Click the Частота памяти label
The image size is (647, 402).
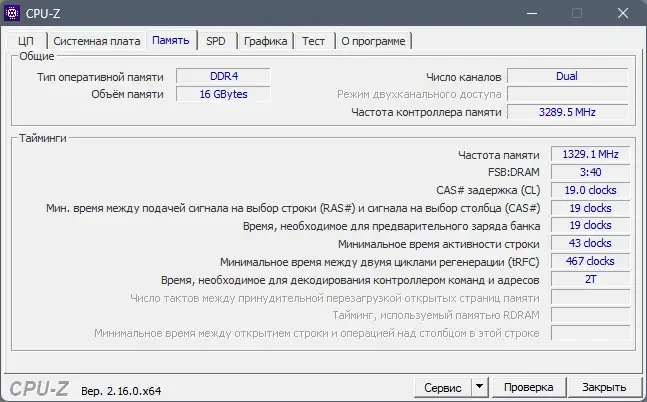(x=498, y=155)
